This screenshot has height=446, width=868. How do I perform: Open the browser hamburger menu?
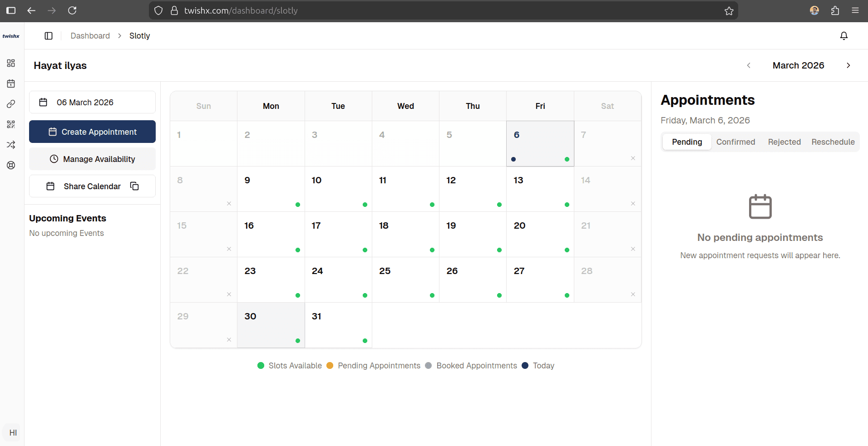pos(855,10)
